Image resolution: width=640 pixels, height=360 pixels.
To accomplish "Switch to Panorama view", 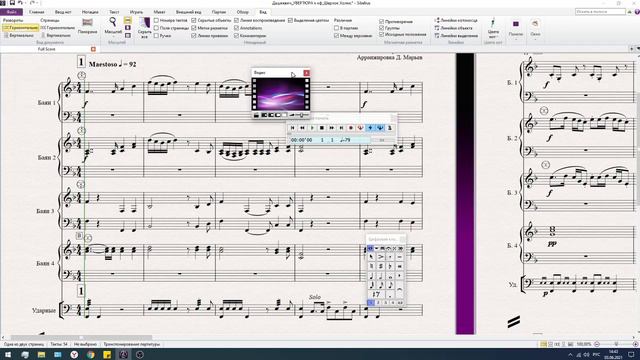I will click(87, 26).
